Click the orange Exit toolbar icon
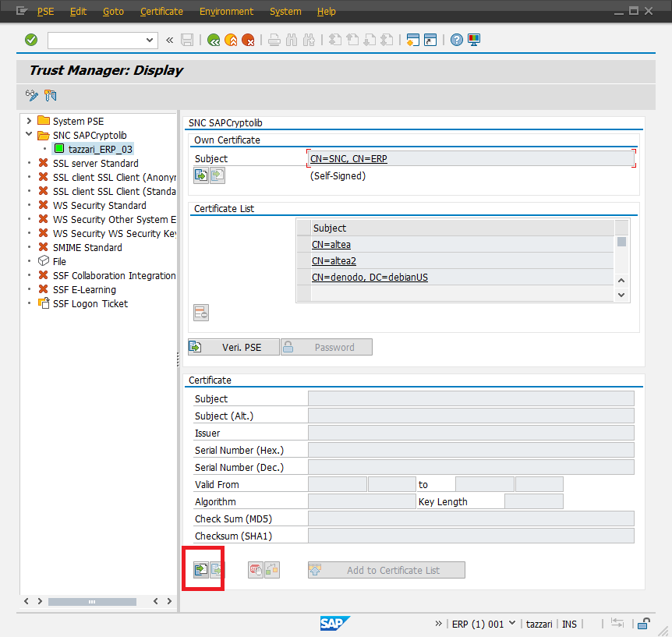 point(231,41)
